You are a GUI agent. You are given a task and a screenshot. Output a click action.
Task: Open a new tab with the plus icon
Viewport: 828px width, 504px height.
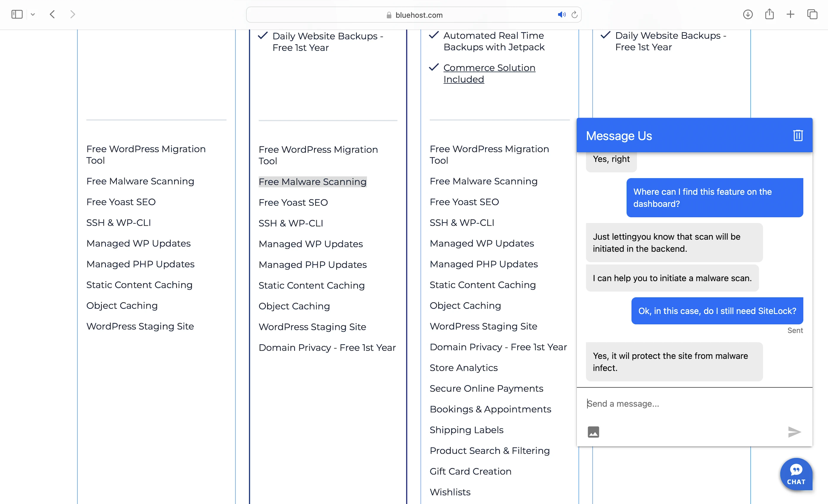tap(791, 14)
